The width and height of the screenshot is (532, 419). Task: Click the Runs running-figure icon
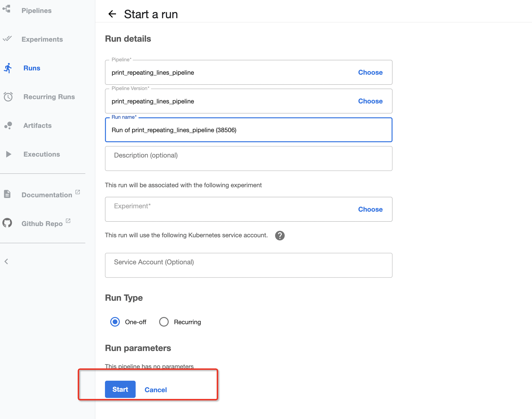(8, 68)
